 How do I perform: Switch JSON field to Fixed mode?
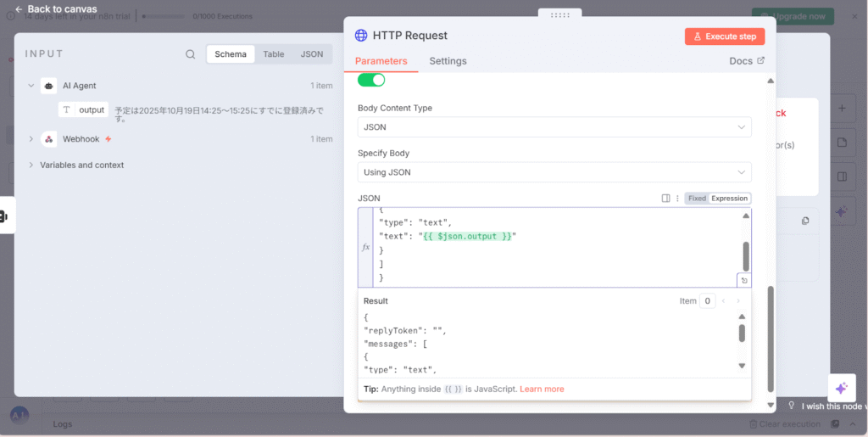pyautogui.click(x=697, y=199)
